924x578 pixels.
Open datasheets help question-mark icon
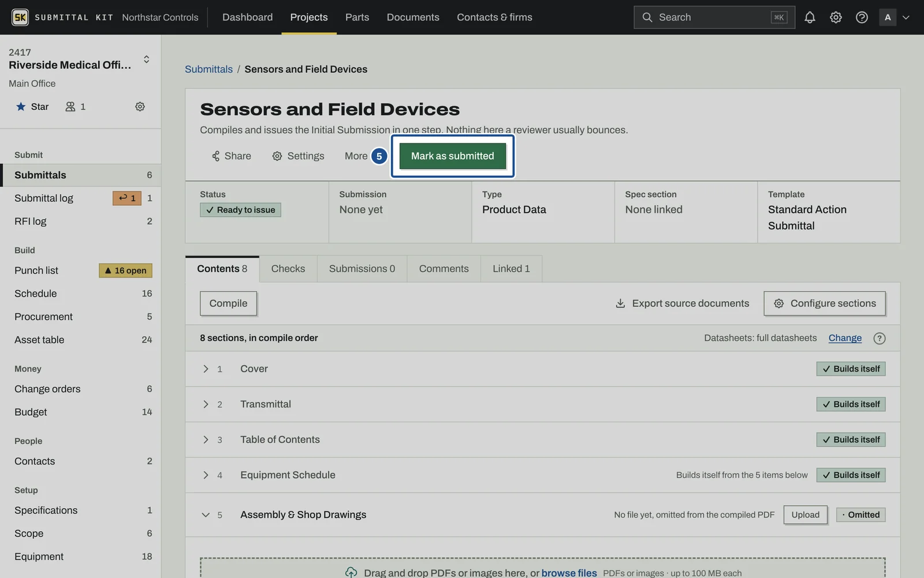point(880,338)
